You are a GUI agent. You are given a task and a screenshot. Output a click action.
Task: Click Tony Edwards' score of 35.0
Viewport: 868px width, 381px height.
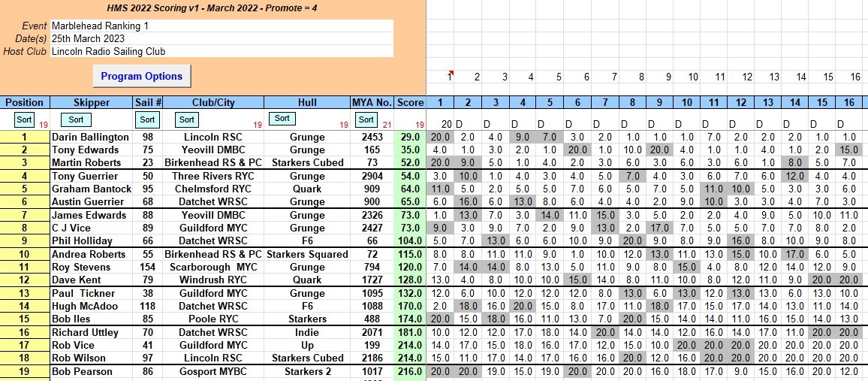[411, 150]
